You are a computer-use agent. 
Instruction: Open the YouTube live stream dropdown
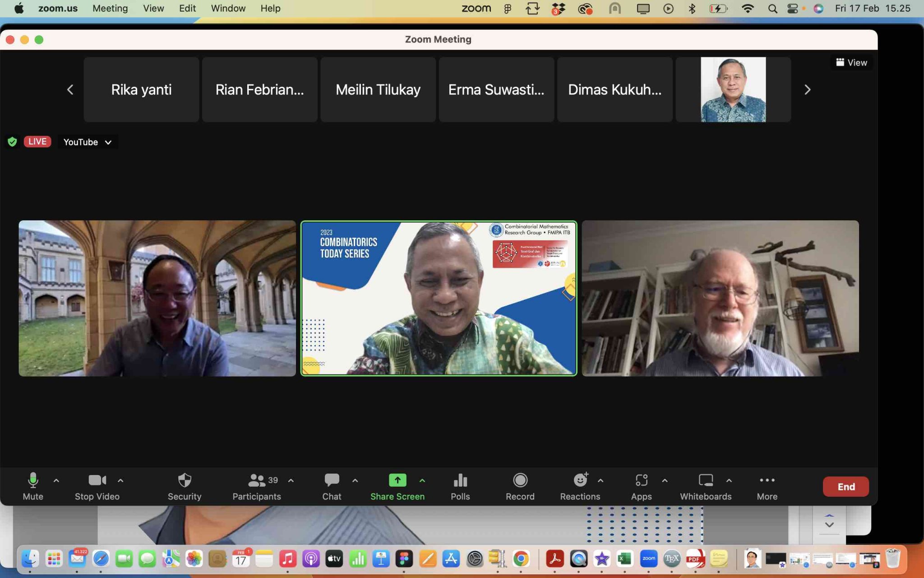tap(87, 142)
